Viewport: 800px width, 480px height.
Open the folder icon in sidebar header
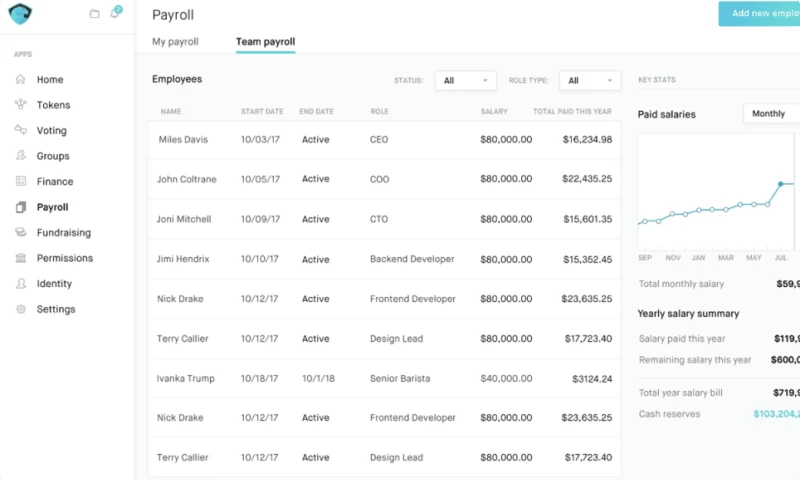pyautogui.click(x=94, y=14)
